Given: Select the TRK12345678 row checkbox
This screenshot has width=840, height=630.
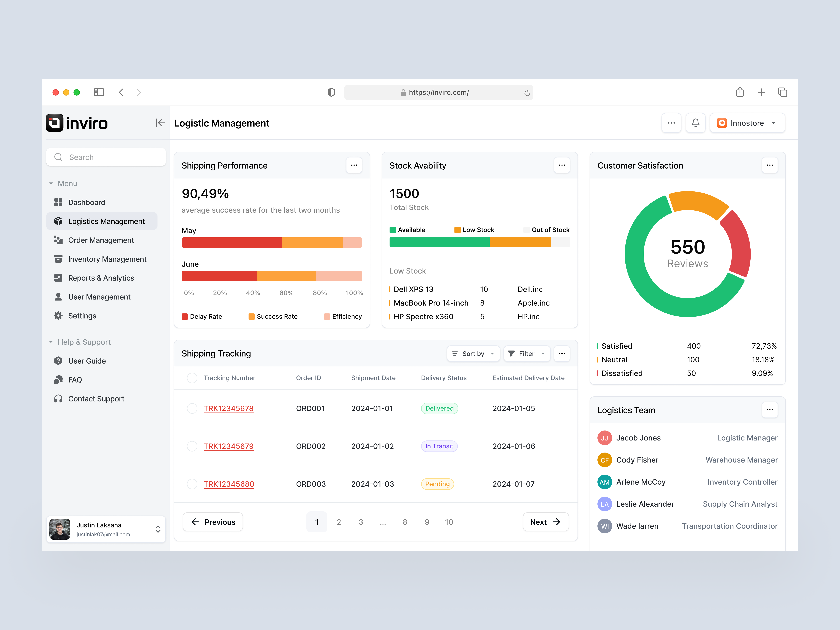Looking at the screenshot, I should pyautogui.click(x=192, y=408).
